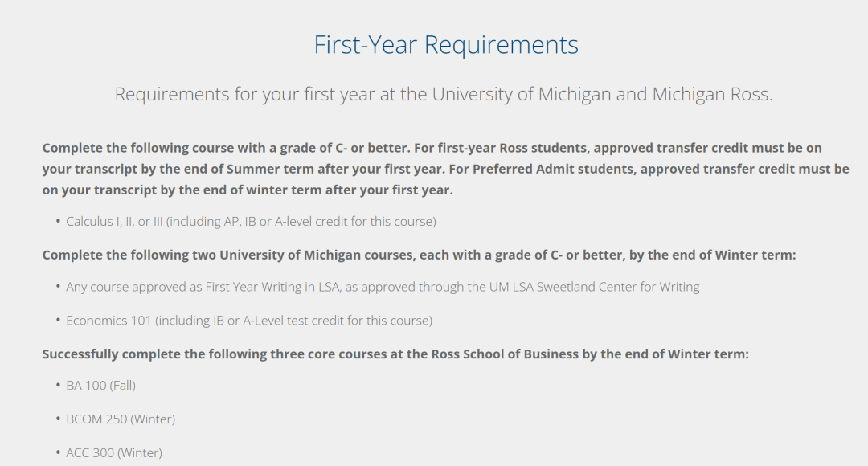Click the bold paragraph starting 'Complete the following course'
The image size is (868, 466).
[x=445, y=169]
